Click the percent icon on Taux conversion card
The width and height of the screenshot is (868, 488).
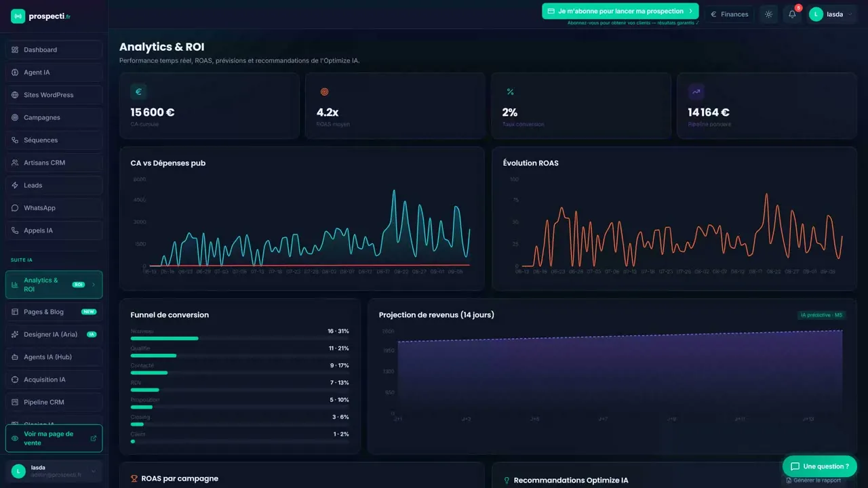(x=510, y=92)
